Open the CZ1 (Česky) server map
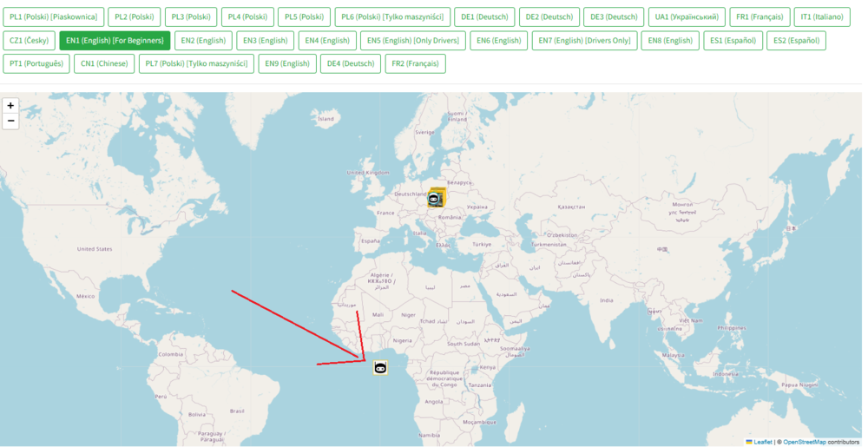Image resolution: width=868 pixels, height=447 pixels. click(30, 40)
